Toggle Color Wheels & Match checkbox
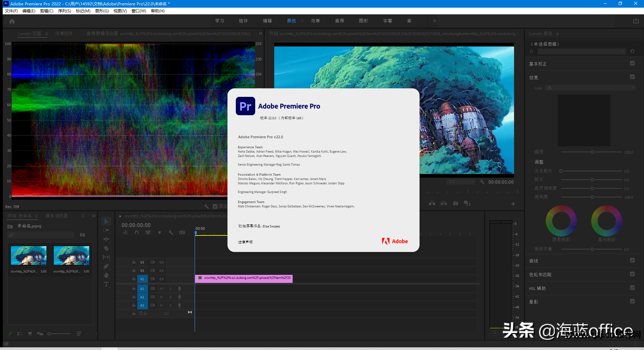644x350 pixels. (632, 274)
